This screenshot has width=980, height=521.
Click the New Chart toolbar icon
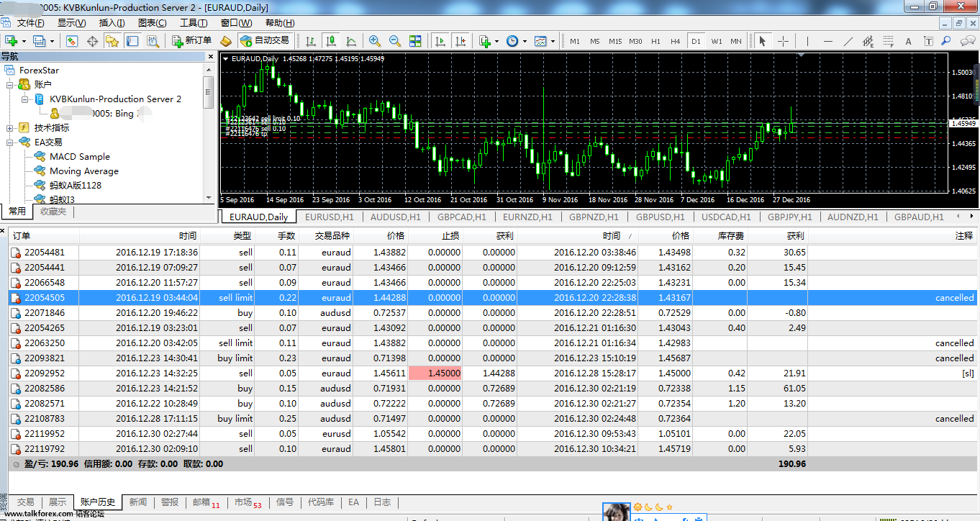(12, 41)
